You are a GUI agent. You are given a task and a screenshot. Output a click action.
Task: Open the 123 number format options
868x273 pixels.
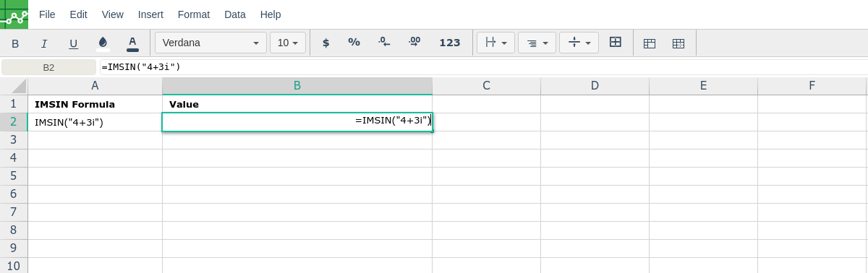(450, 43)
